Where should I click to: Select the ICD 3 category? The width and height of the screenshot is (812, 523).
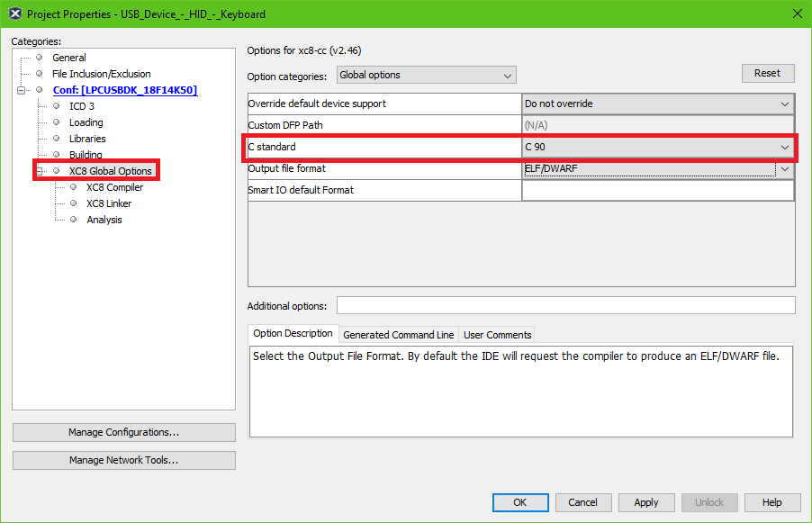[x=81, y=106]
